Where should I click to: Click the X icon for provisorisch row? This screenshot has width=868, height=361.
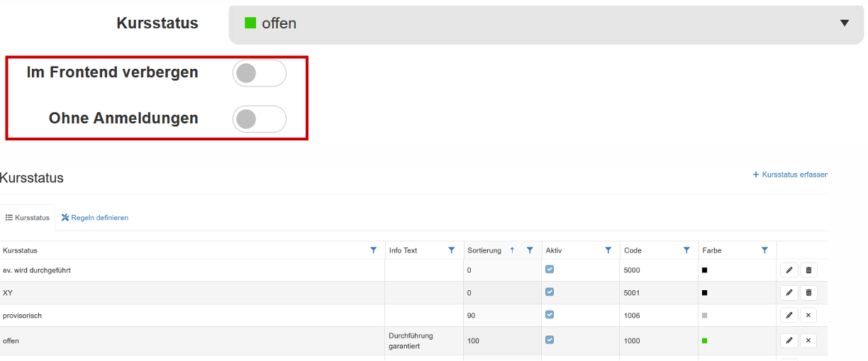[x=808, y=315]
